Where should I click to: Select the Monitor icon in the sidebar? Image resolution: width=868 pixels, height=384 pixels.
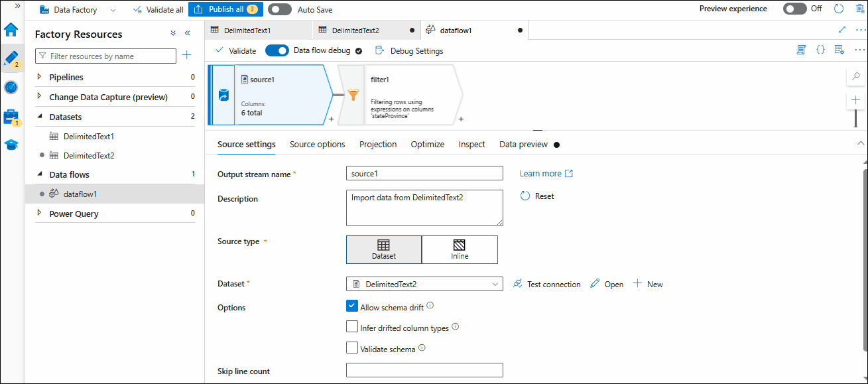click(11, 87)
